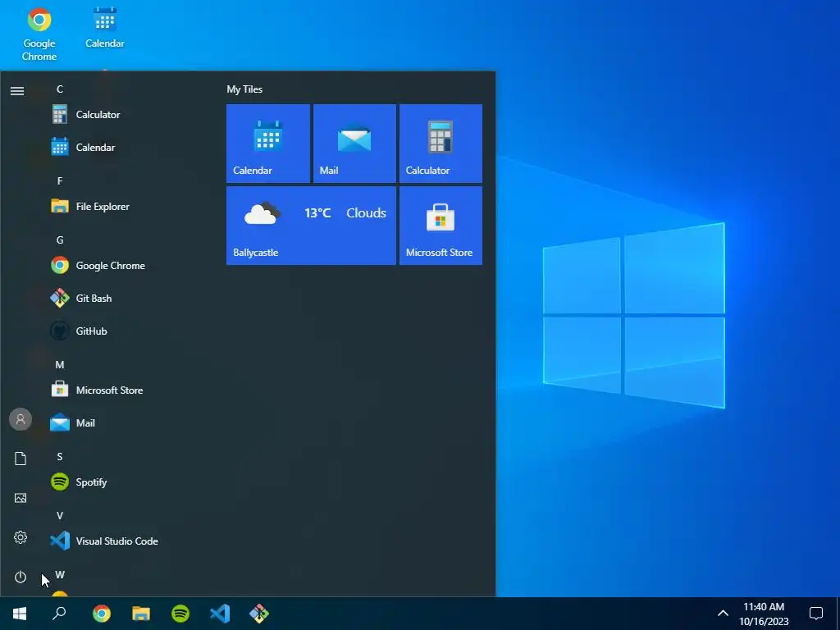
Task: Open Git Bash from the taskbar
Action: [x=259, y=614]
